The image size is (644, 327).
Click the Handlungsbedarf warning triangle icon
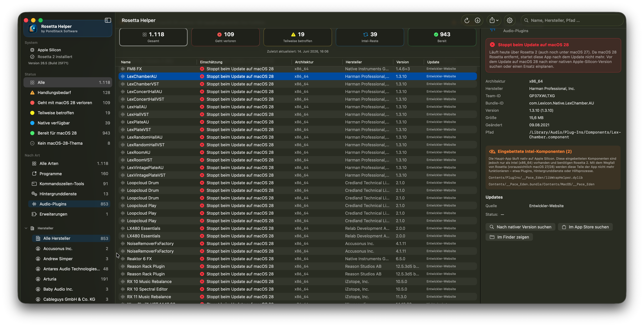[x=32, y=93]
